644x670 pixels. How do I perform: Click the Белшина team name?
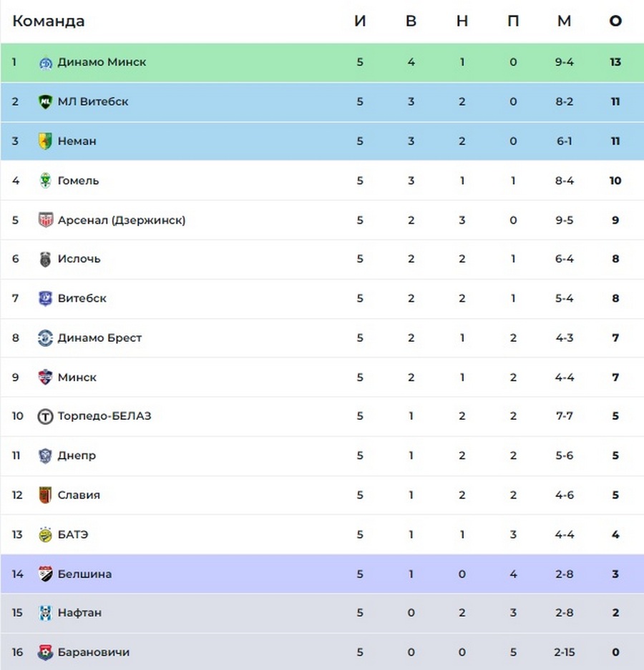point(84,573)
